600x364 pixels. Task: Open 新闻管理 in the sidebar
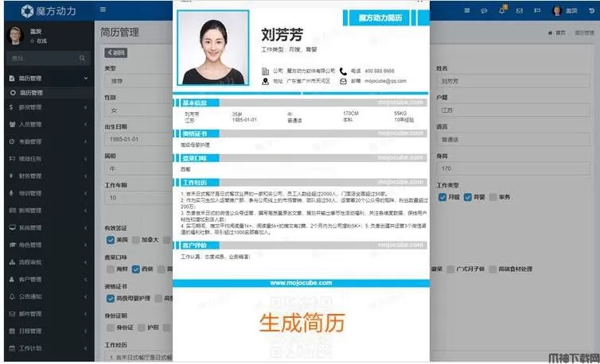[x=49, y=211]
